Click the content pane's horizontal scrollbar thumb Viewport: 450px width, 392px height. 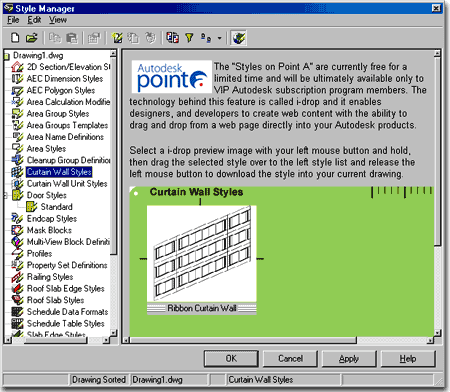point(243,340)
